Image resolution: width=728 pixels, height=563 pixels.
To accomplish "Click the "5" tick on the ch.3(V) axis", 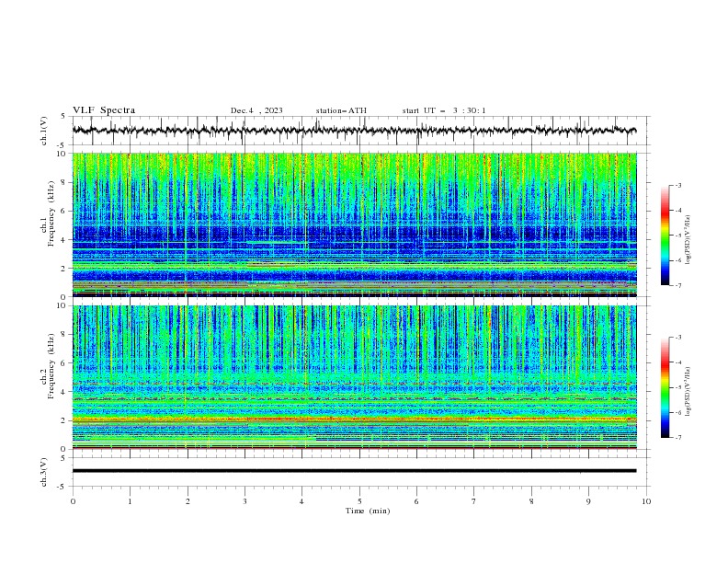I will 63,458.
